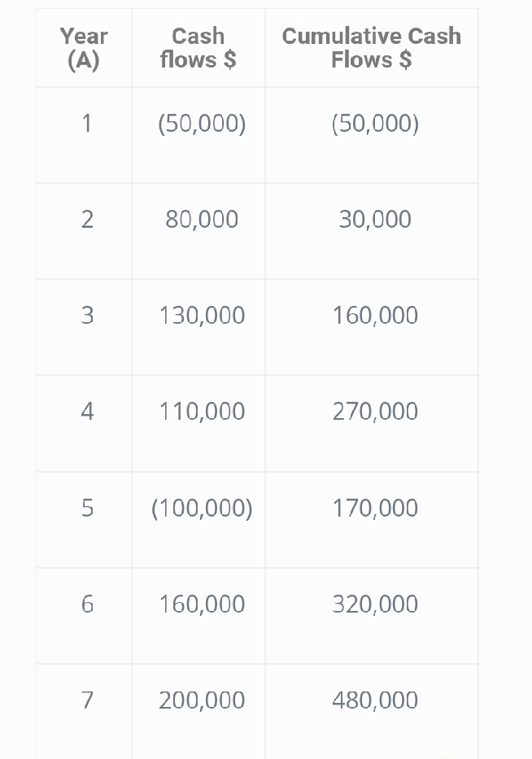Select the Year 7 row number cell
This screenshot has width=532, height=759.
click(x=87, y=700)
